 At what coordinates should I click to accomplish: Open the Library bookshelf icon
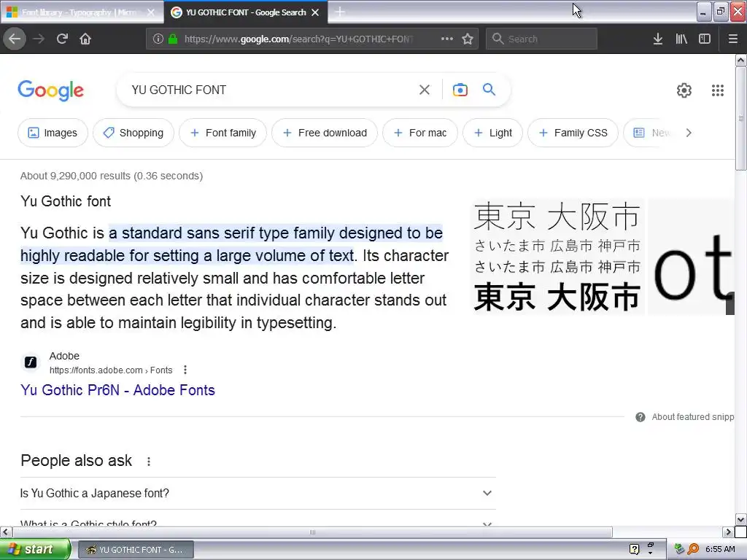(681, 39)
